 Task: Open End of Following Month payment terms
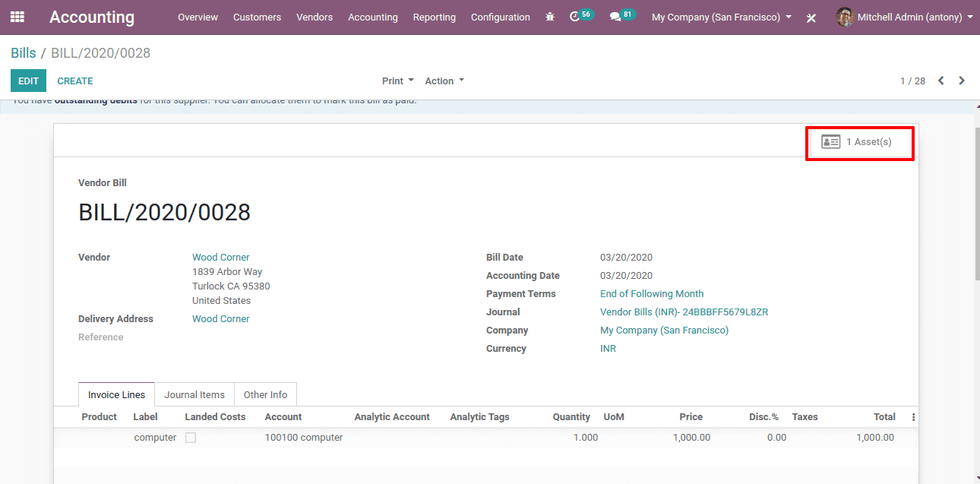pyautogui.click(x=652, y=294)
